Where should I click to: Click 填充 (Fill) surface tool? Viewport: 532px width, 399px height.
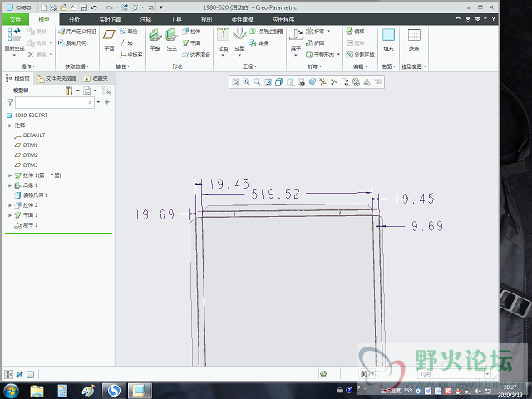[388, 39]
